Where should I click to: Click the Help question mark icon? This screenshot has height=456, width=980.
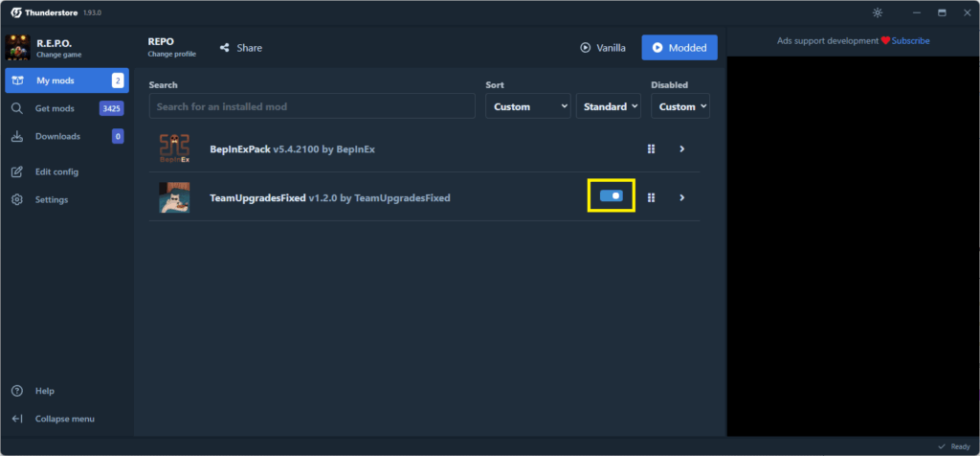[x=17, y=391]
